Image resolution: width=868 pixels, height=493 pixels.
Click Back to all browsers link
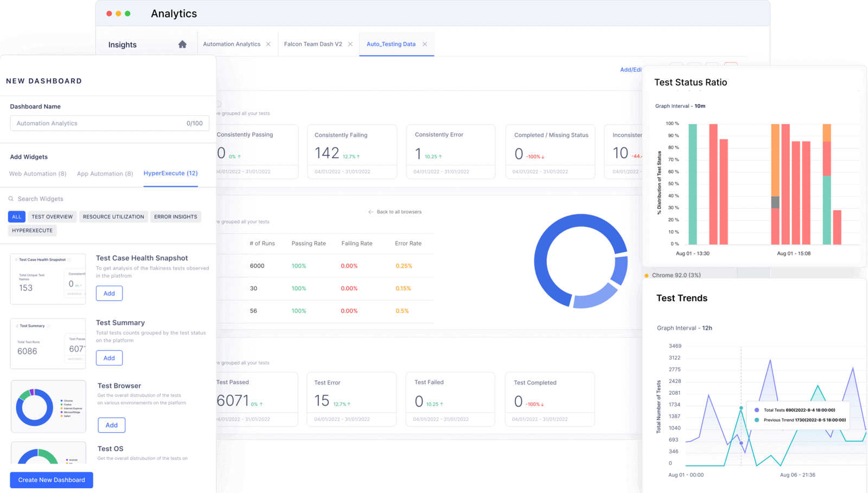(x=395, y=212)
